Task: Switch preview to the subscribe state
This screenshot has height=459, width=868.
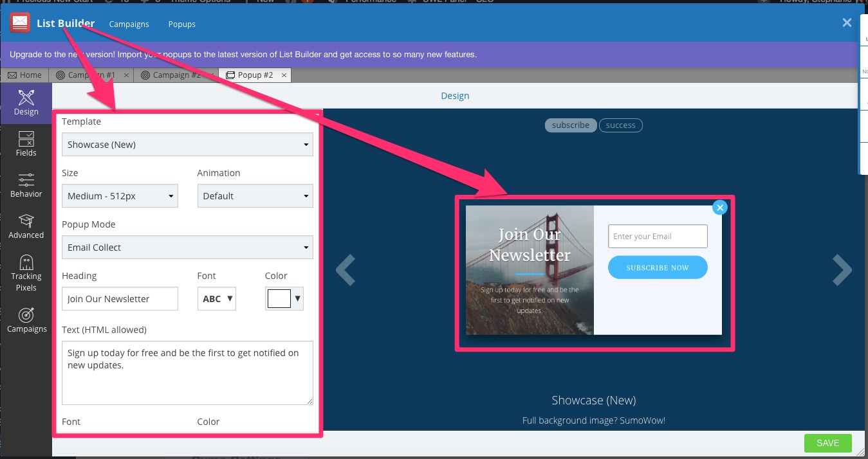Action: (x=571, y=125)
